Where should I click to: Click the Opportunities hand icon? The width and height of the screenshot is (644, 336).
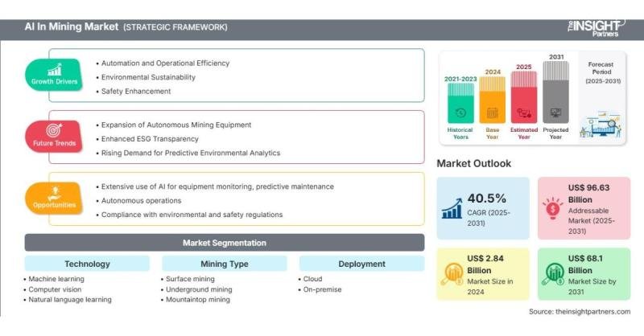click(55, 191)
